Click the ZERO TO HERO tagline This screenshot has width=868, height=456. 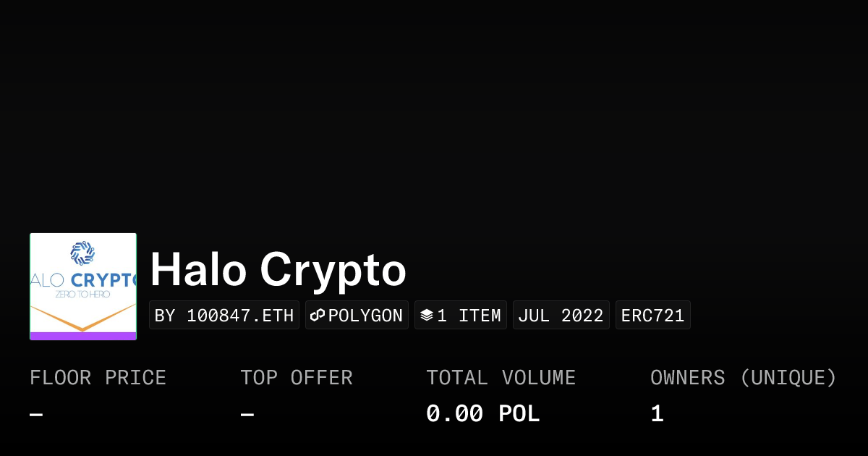tap(82, 295)
